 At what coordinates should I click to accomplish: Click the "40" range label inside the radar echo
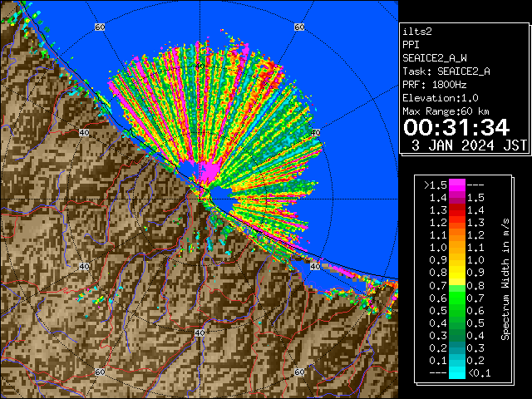click(199, 66)
